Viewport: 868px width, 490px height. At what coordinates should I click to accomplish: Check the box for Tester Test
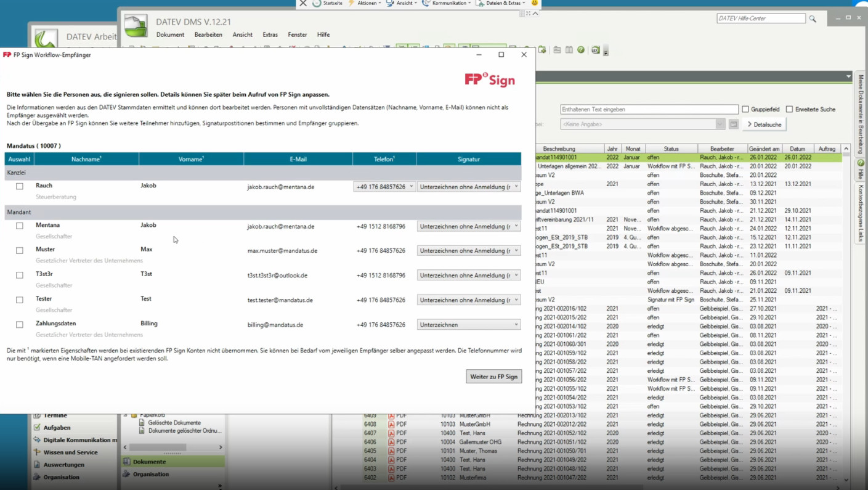point(20,300)
